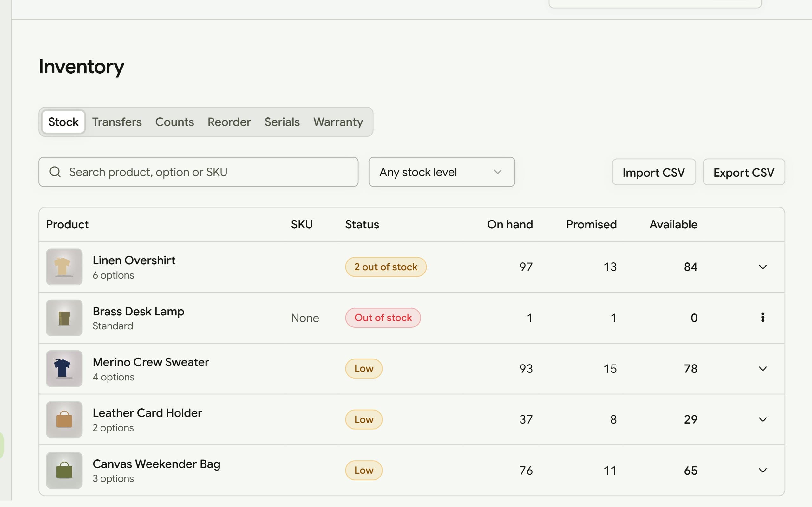Open the Warranty tab
Image resolution: width=812 pixels, height=507 pixels.
pyautogui.click(x=338, y=122)
